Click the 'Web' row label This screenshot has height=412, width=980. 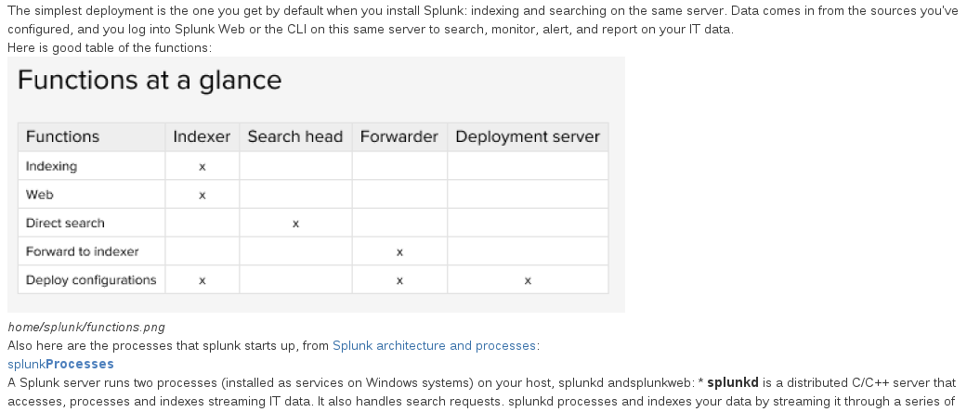[39, 195]
